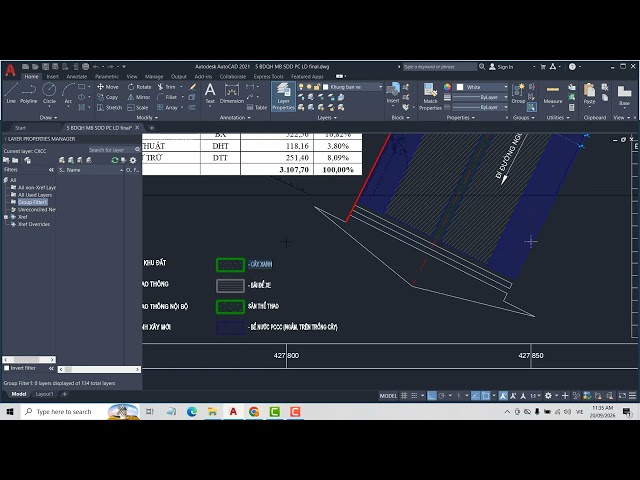The width and height of the screenshot is (640, 480).
Task: Select Xref Overrides filter
Action: 33,224
